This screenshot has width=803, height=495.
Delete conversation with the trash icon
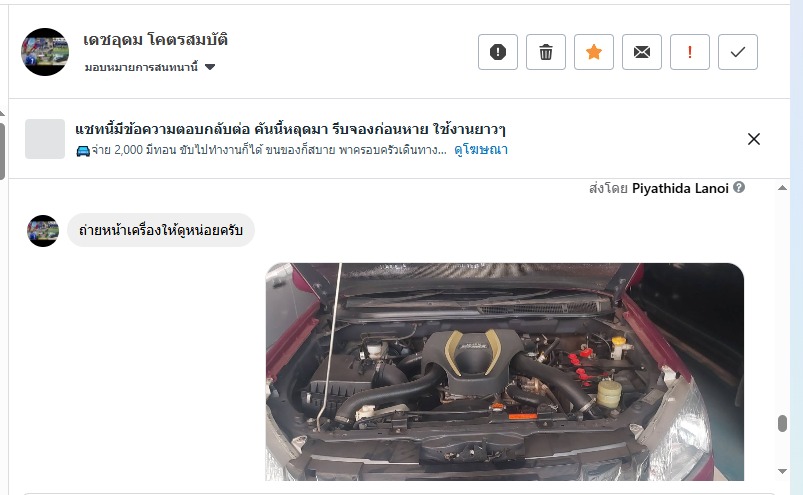tap(546, 52)
